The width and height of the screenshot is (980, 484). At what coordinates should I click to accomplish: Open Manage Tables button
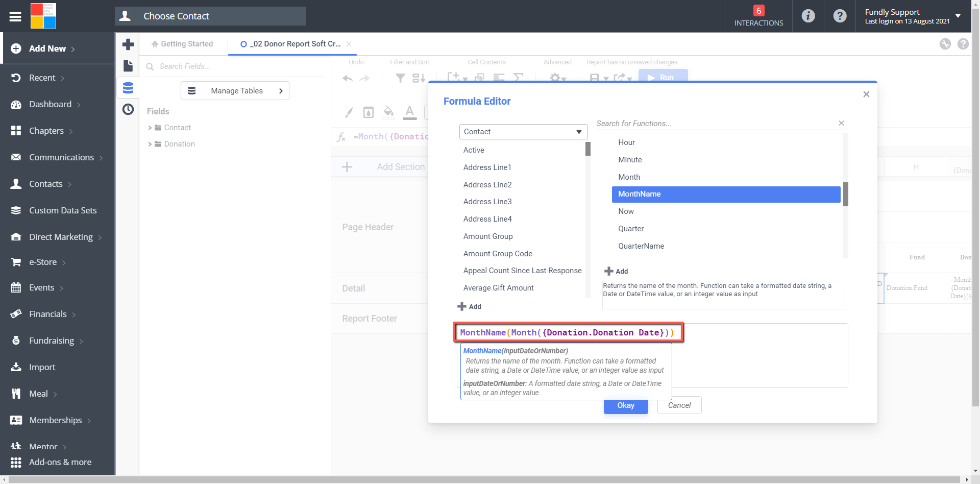(235, 91)
